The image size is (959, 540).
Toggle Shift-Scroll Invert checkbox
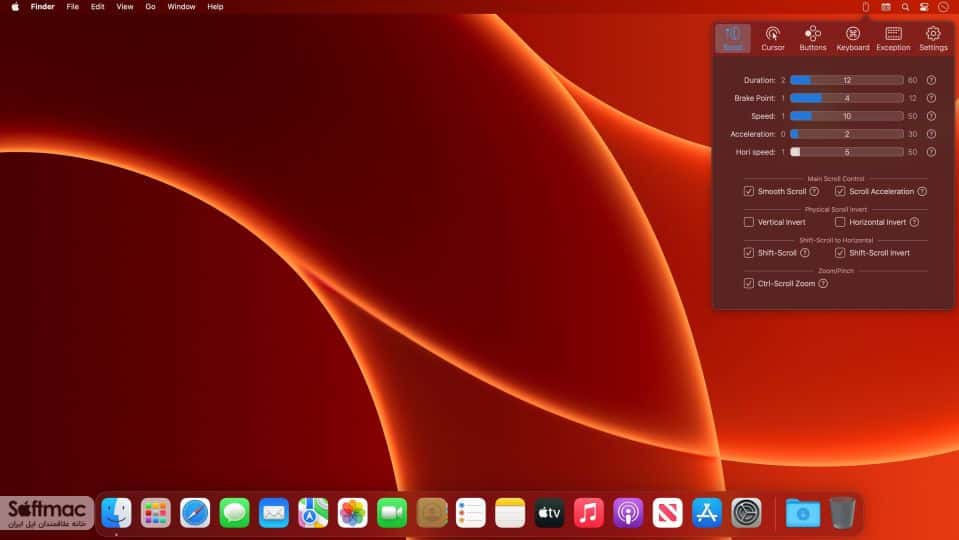tap(840, 253)
